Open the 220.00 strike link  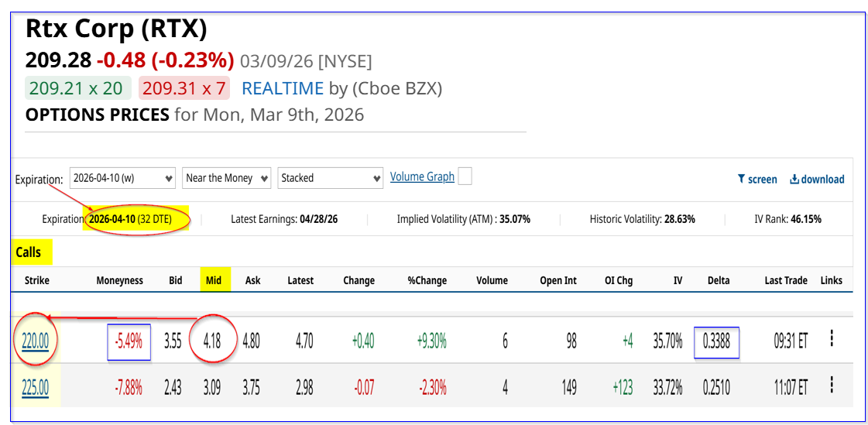click(36, 340)
